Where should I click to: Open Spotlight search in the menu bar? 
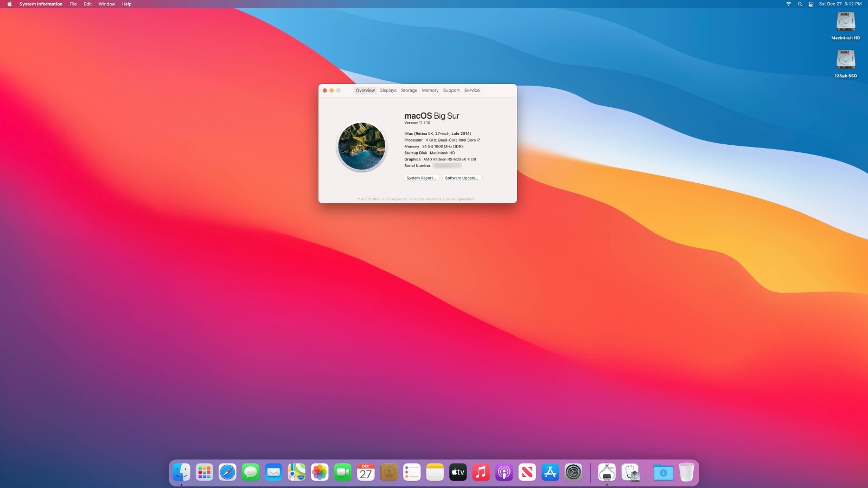[x=800, y=4]
